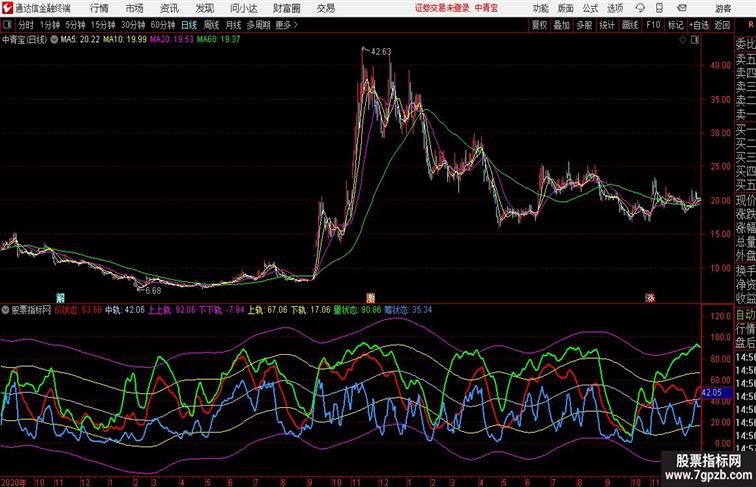Switch to the 60分钟 period tab
Viewport: 756px width, 487px height.
pos(162,25)
